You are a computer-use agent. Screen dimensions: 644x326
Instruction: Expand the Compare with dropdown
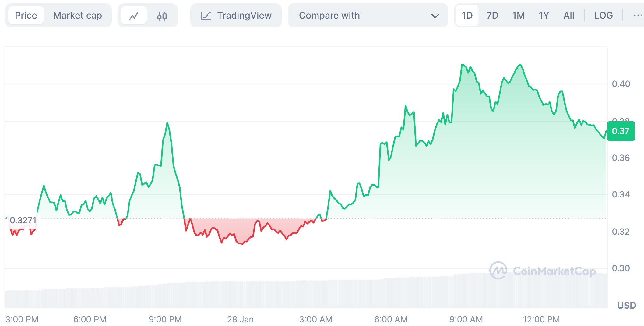(368, 16)
